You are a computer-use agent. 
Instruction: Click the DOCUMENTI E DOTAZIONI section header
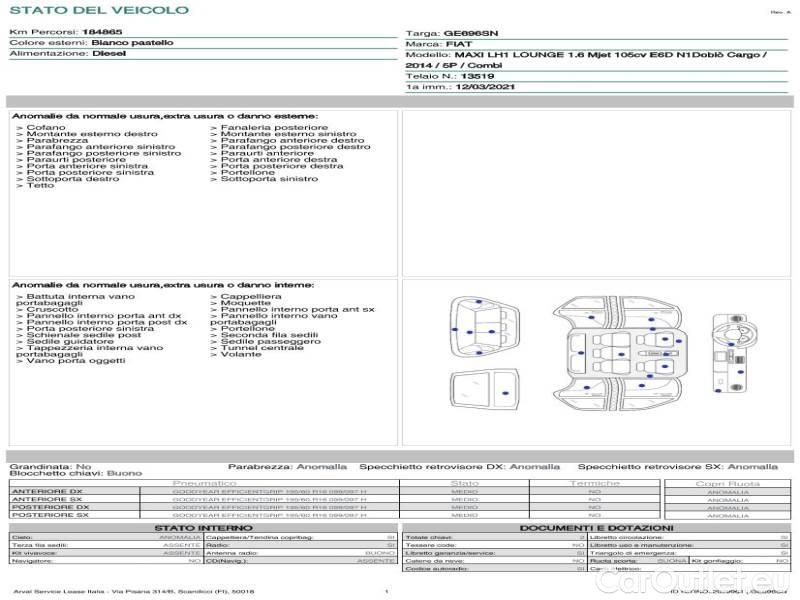tap(595, 527)
